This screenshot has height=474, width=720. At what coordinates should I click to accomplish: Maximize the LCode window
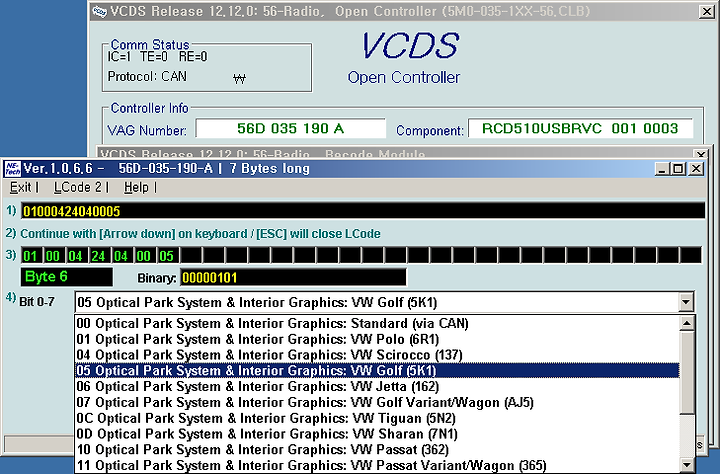click(x=678, y=169)
